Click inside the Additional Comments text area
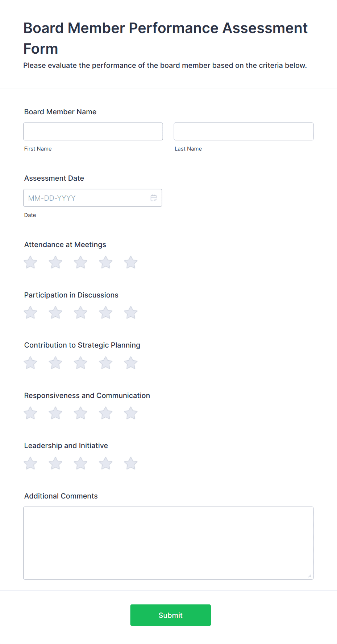The image size is (337, 644). point(168,543)
